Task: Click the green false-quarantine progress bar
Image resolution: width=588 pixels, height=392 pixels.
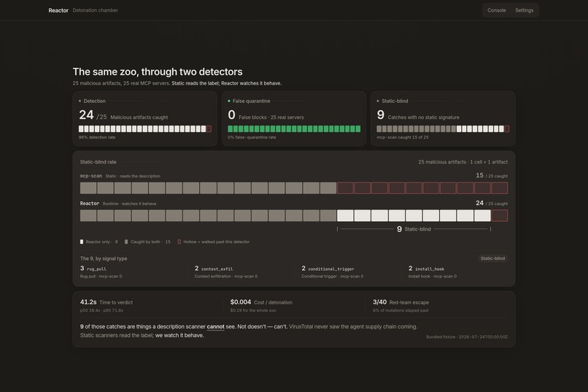Action: pos(294,129)
